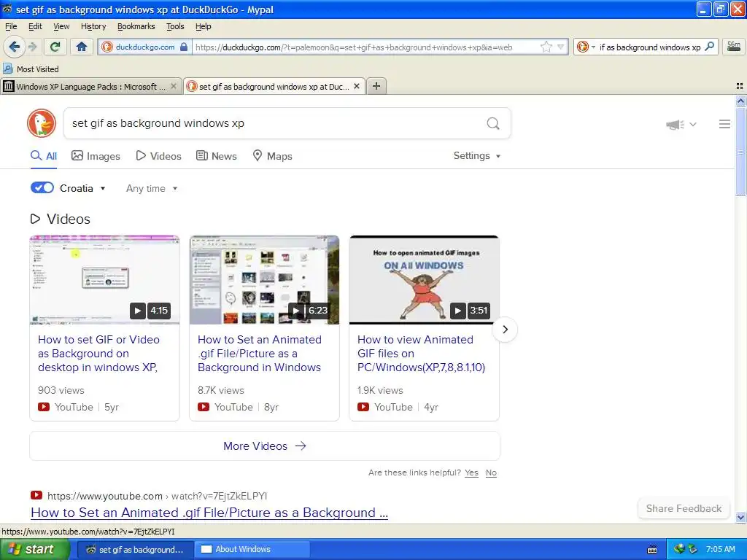747x560 pixels.
Task: Click the on-screen keyboard tray icon
Action: point(652,550)
